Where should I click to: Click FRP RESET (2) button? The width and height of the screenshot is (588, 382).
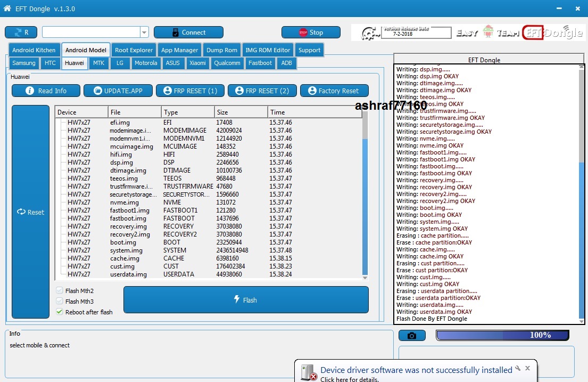coord(262,91)
